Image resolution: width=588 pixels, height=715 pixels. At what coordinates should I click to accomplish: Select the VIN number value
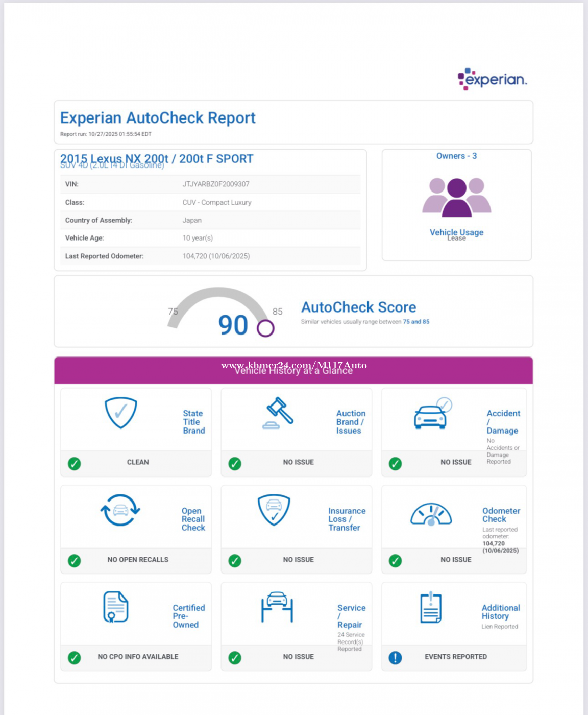[x=216, y=184]
